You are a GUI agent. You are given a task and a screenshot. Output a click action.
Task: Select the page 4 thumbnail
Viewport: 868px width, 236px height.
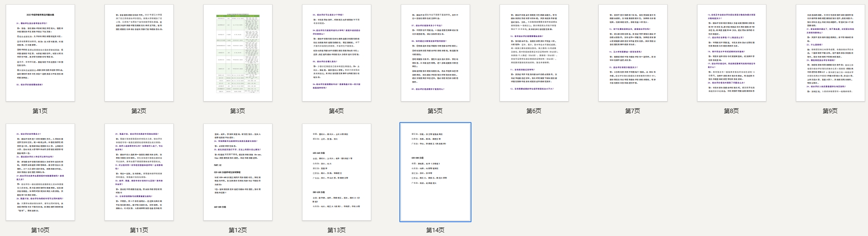pyautogui.click(x=337, y=53)
